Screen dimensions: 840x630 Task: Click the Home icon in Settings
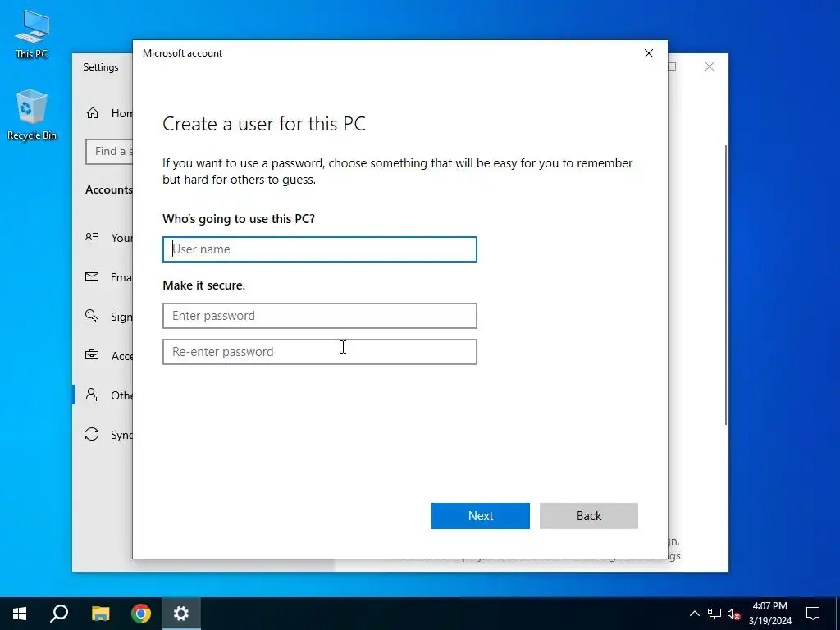coord(93,113)
